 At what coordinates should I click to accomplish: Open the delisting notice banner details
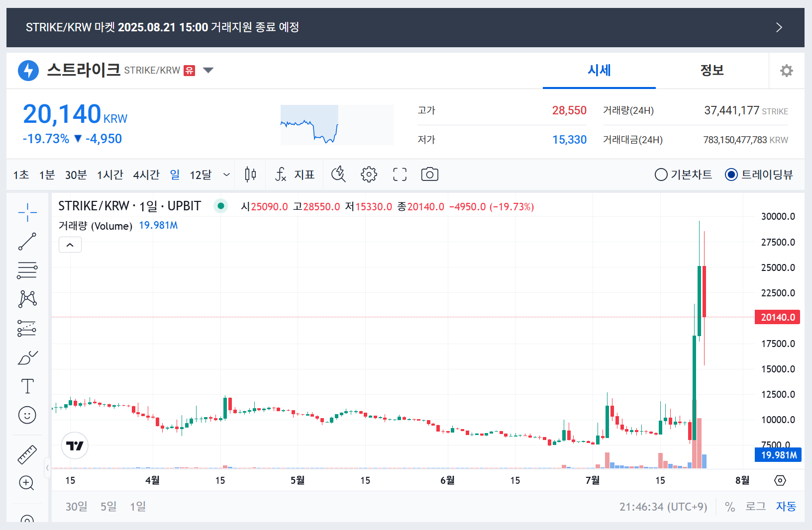(x=778, y=27)
